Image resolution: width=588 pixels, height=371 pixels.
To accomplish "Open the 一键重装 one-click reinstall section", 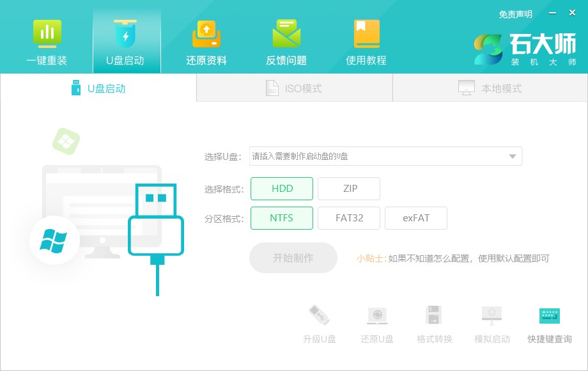I will 47,43.
